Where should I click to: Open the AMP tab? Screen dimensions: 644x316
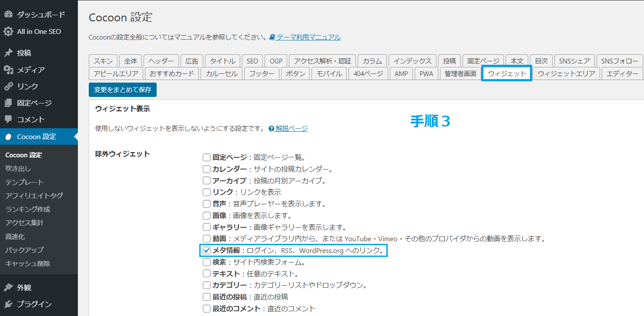point(401,73)
